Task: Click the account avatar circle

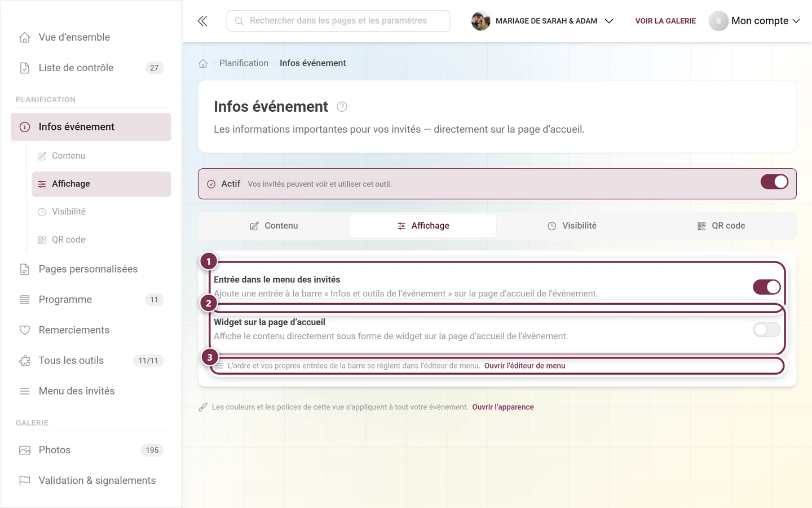Action: tap(718, 21)
